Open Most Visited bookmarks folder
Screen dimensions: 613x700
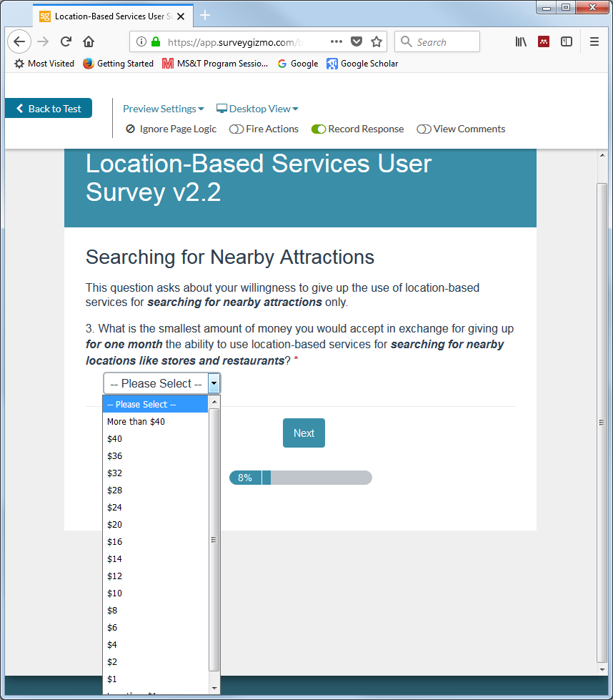click(44, 64)
